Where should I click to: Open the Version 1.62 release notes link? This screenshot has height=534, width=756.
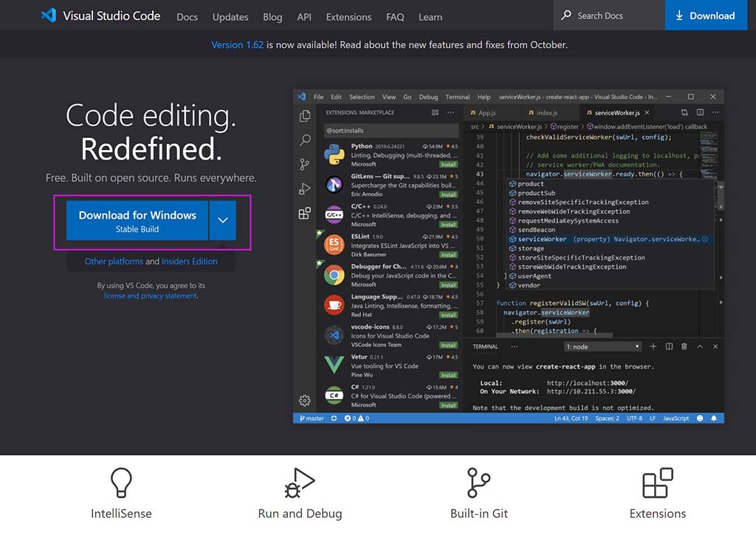237,44
